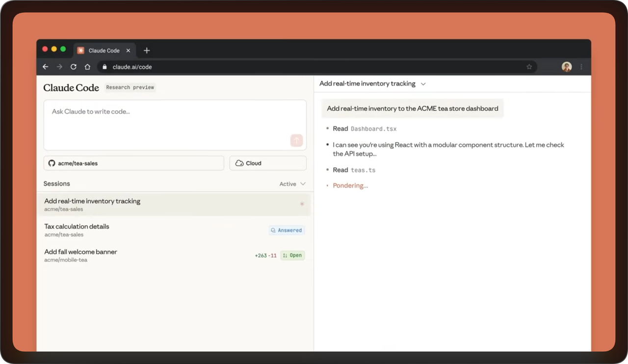
Task: Open Chrome three-dot menu
Action: (x=581, y=67)
